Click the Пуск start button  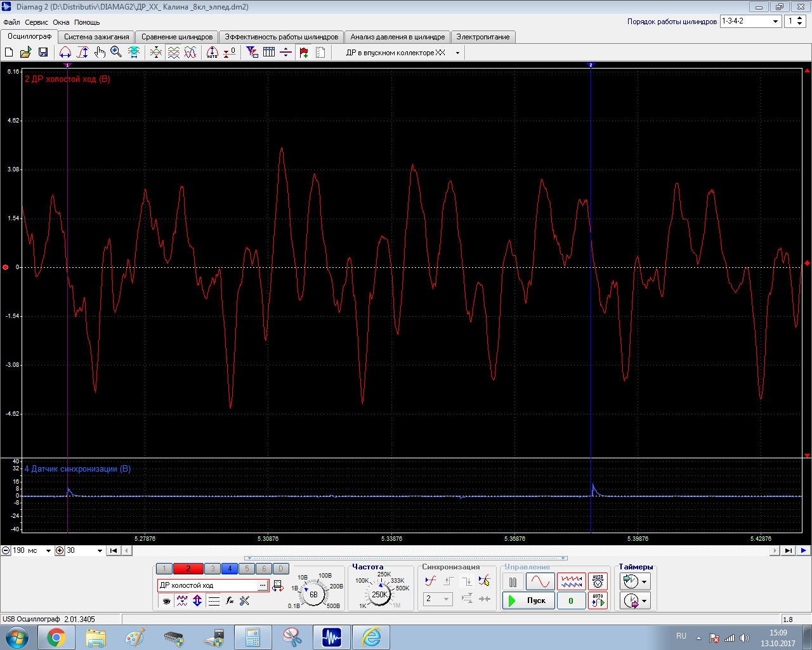(528, 600)
